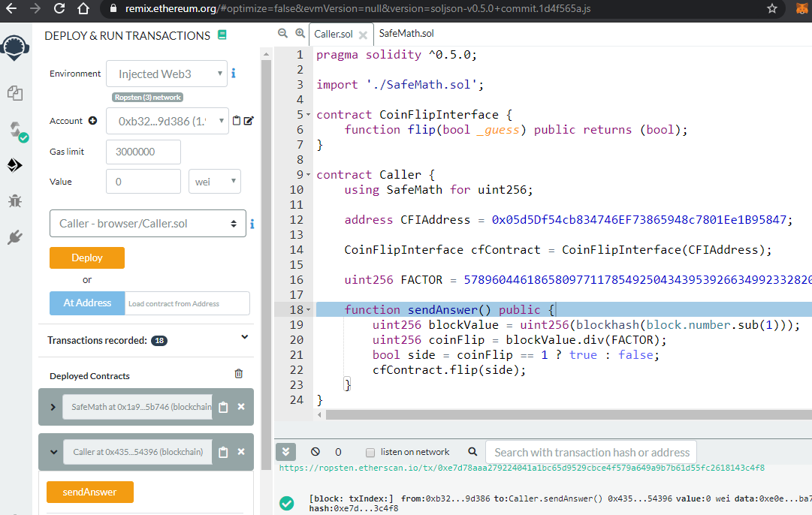
Task: Click the green transaction success checkmark
Action: tap(286, 503)
